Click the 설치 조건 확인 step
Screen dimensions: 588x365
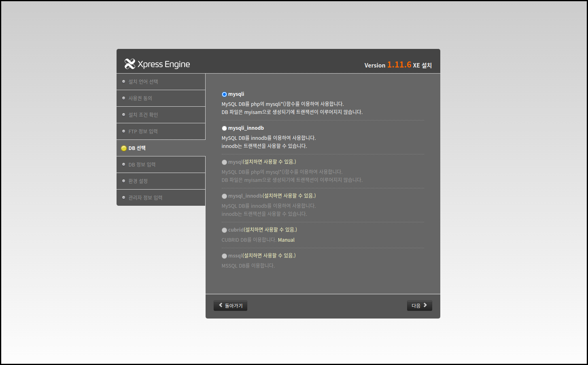click(161, 115)
